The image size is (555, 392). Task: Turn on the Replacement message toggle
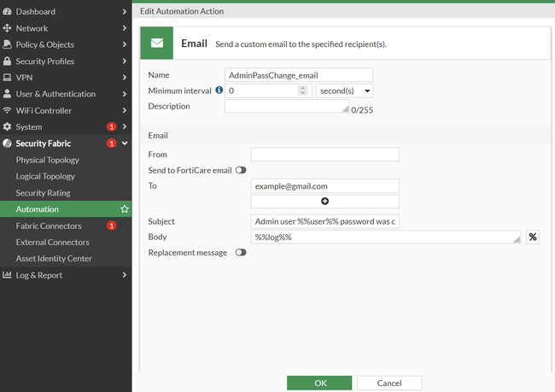(241, 253)
